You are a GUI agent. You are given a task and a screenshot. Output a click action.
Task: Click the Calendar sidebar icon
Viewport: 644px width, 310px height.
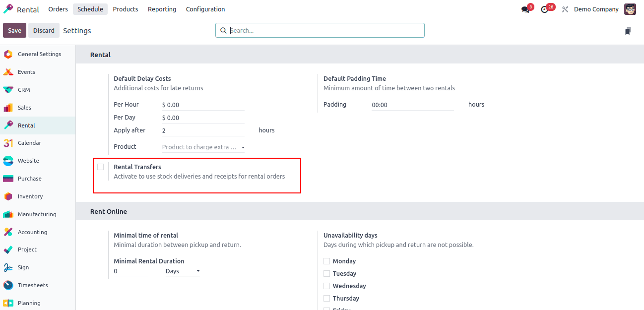(8, 143)
